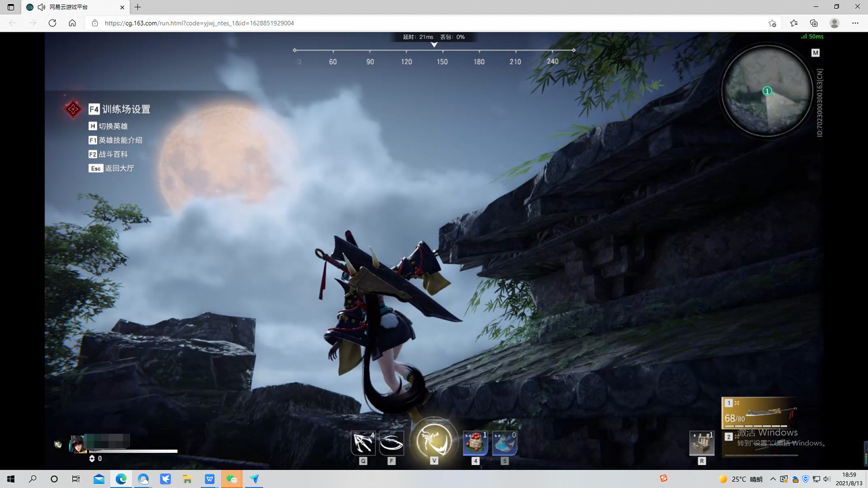Viewport: 868px width, 488px height.
Task: Open the browser Settings and more menu
Action: [855, 23]
